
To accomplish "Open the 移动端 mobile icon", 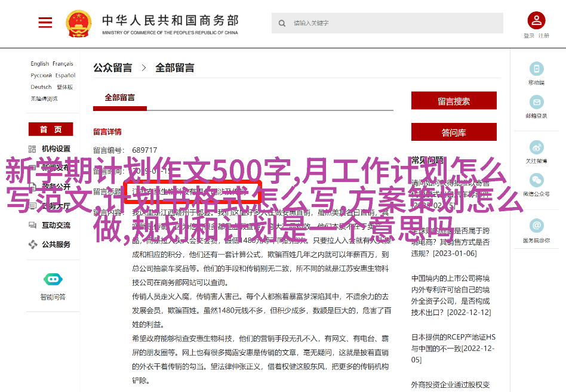I will (536, 69).
